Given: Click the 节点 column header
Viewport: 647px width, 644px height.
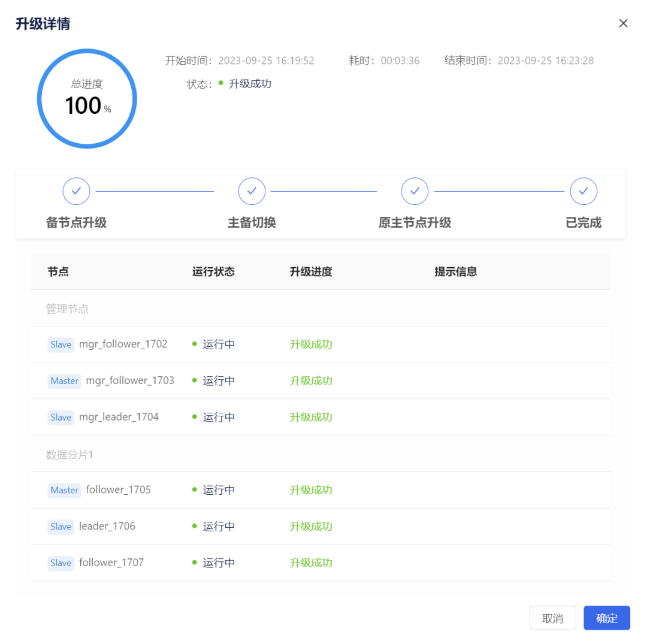Looking at the screenshot, I should point(58,271).
